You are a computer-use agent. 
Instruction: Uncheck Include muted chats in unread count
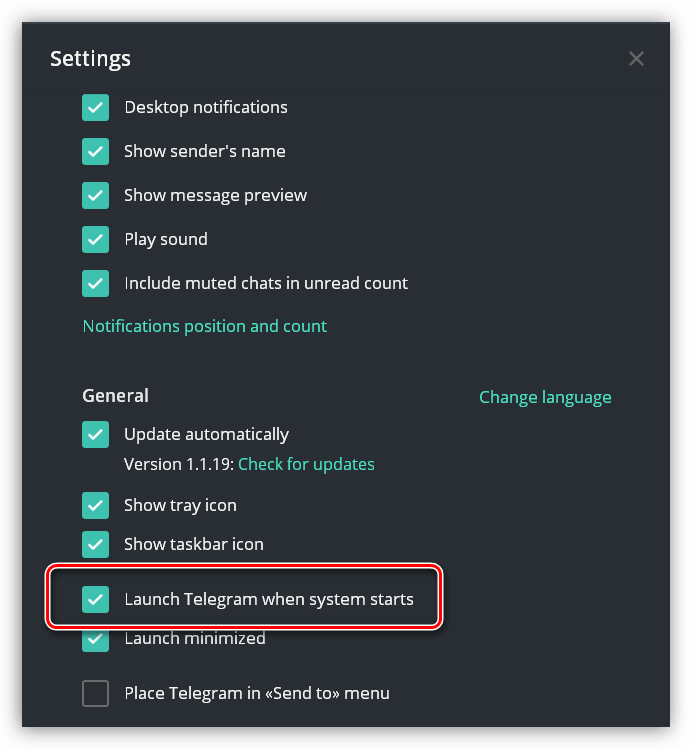[96, 284]
